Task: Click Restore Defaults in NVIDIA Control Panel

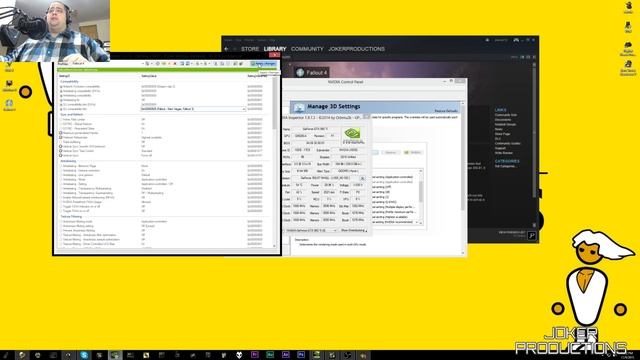Action: click(446, 111)
